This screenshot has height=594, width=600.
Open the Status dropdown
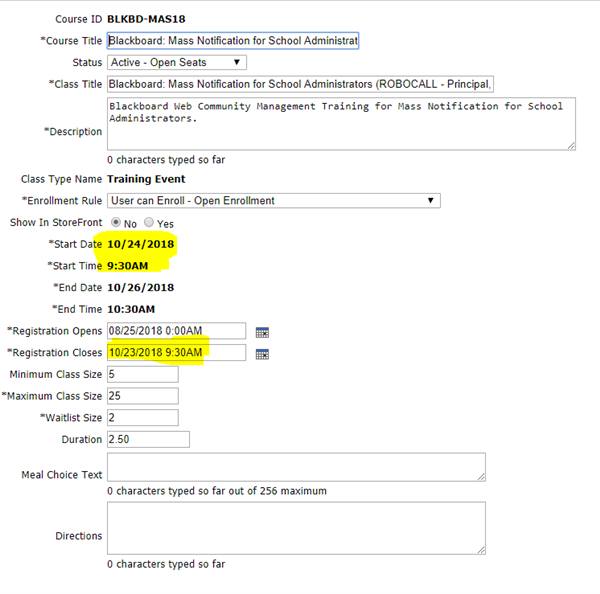click(177, 62)
